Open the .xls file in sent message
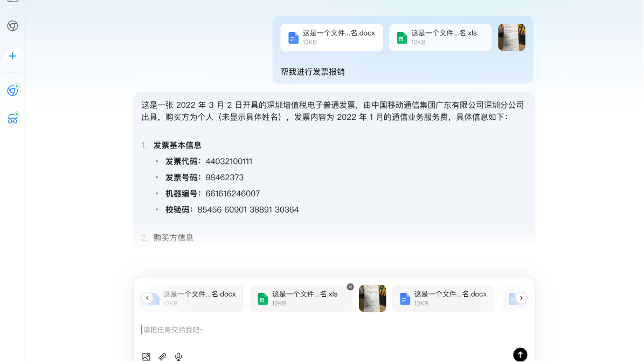 click(x=440, y=37)
